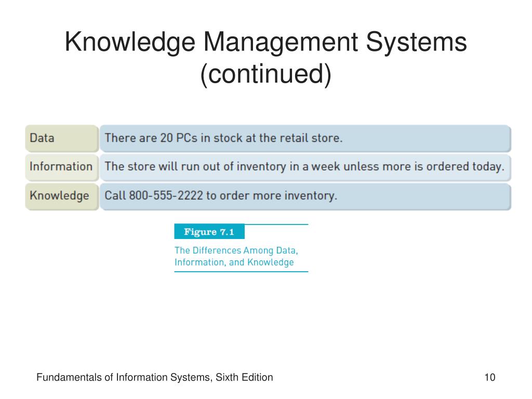532x399 pixels.
Task: Click caption 'The Differences Among Data, Information, and Knowledge'
Action: [236, 256]
